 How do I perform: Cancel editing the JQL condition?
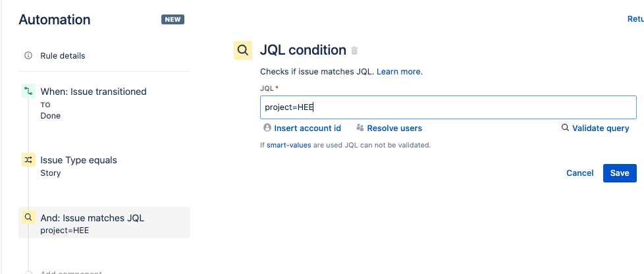580,173
